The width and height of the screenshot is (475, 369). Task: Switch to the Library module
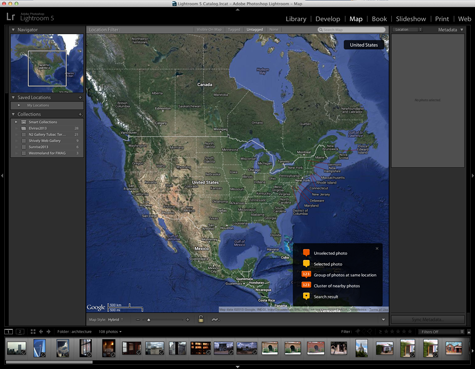click(296, 19)
